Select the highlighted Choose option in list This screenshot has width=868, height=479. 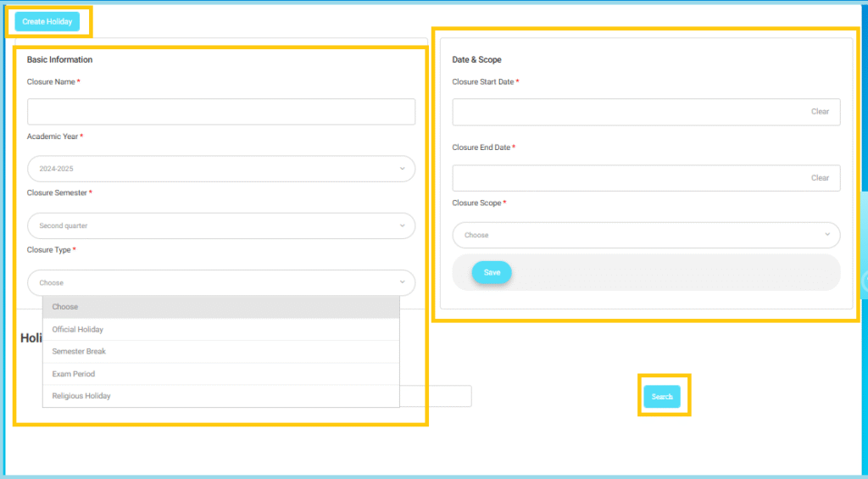[x=220, y=307]
